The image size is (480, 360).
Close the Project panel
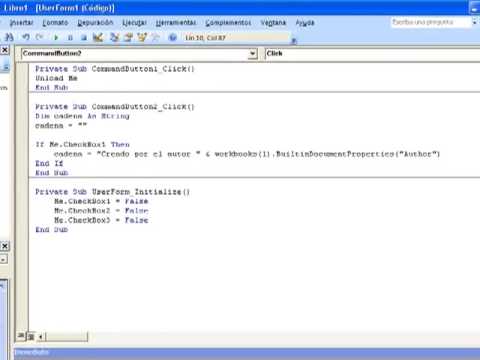5,50
